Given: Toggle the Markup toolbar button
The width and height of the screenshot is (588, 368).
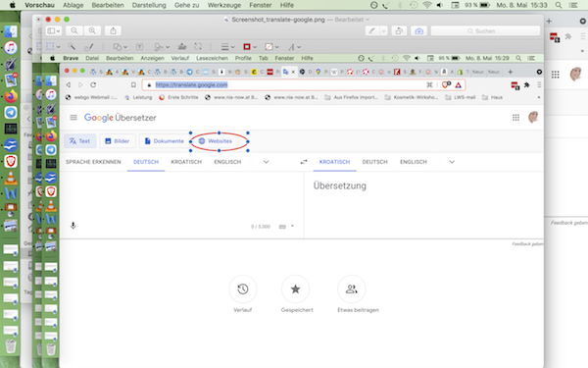Looking at the screenshot, I should pos(418,30).
